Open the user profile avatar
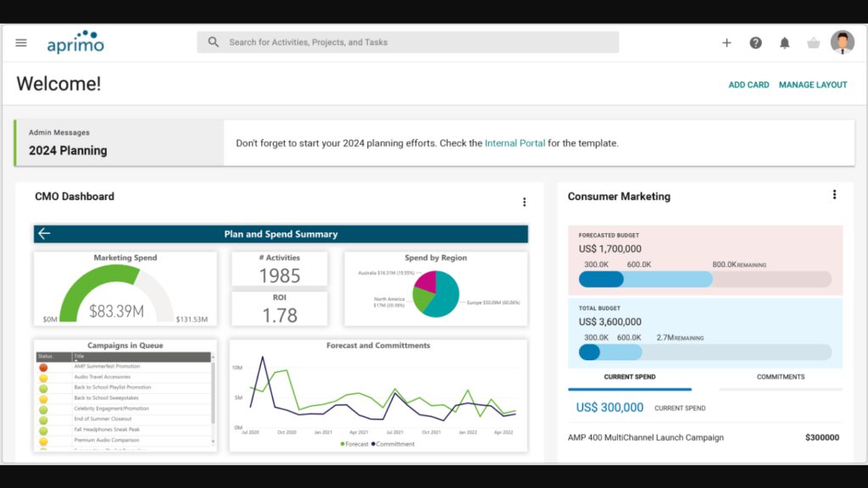Viewport: 868px width, 488px height. pyautogui.click(x=842, y=42)
